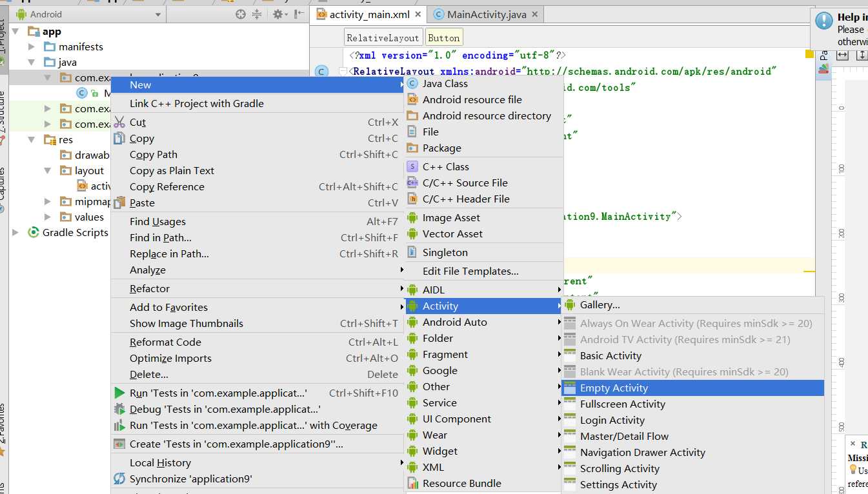Click the RelativeLayout breadcrumb button
Viewport: 868px width, 494px height.
383,37
